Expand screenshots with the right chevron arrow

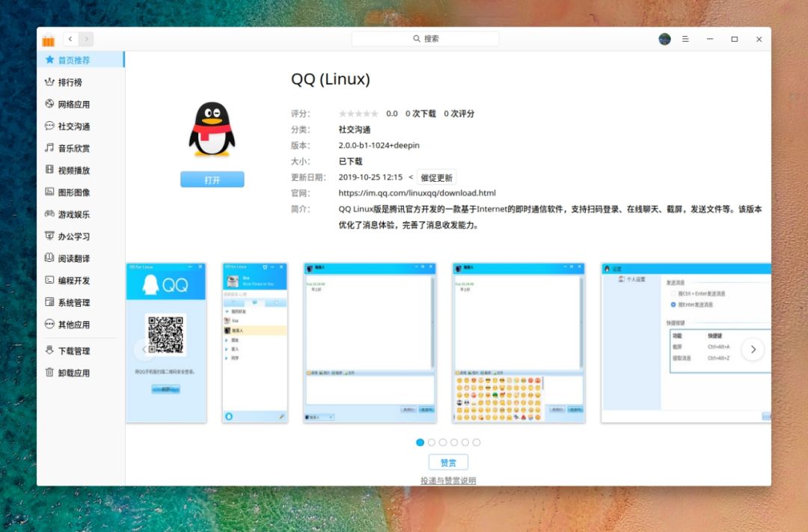753,349
